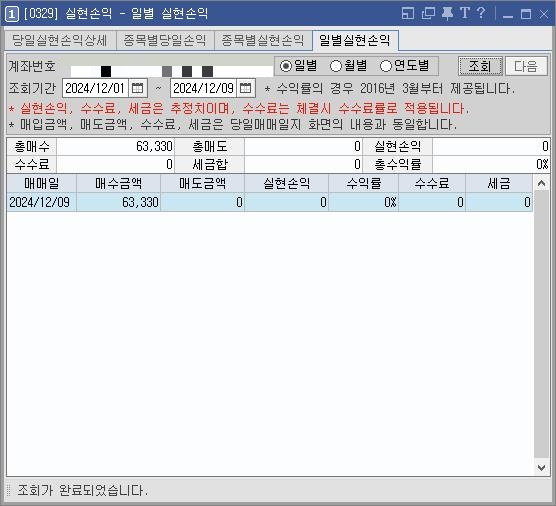The image size is (556, 506).
Task: Open the start date calendar picker
Action: pos(138,88)
